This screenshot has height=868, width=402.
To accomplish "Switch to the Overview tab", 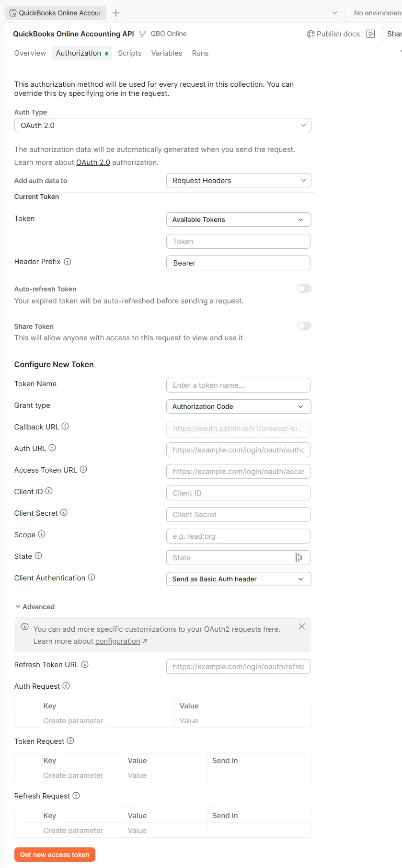I will [30, 53].
